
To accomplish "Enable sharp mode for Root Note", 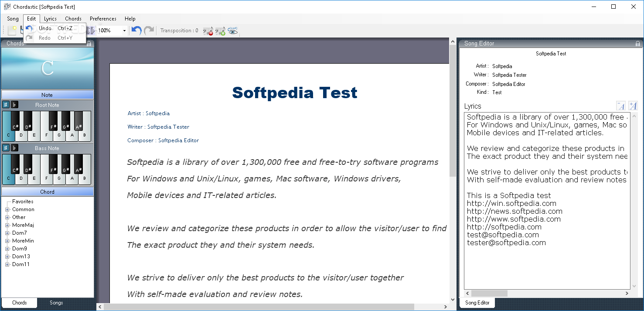I will click(x=6, y=105).
